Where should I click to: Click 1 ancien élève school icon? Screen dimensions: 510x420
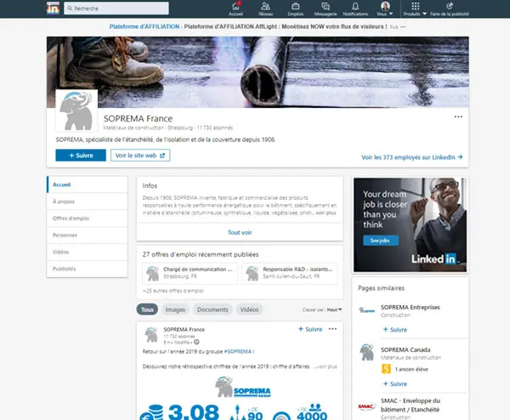point(386,369)
